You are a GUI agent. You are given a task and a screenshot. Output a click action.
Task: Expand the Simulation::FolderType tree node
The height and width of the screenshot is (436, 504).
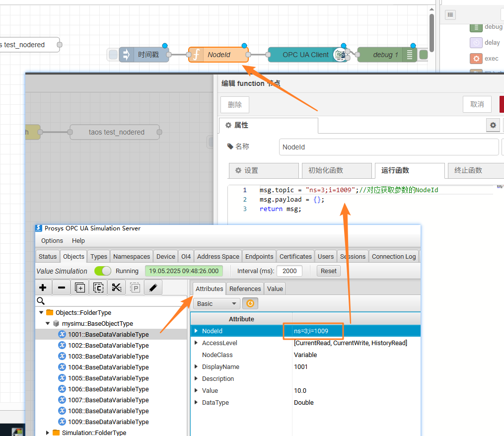pyautogui.click(x=48, y=433)
